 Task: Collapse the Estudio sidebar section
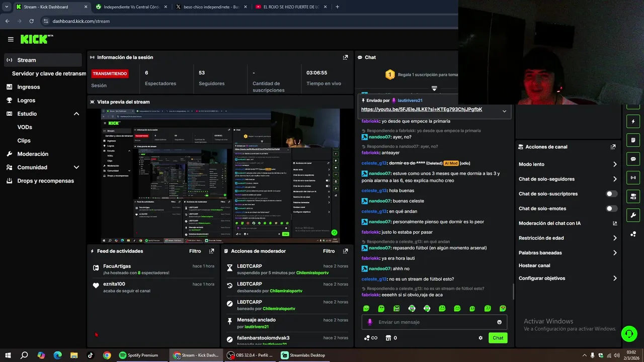(x=76, y=114)
